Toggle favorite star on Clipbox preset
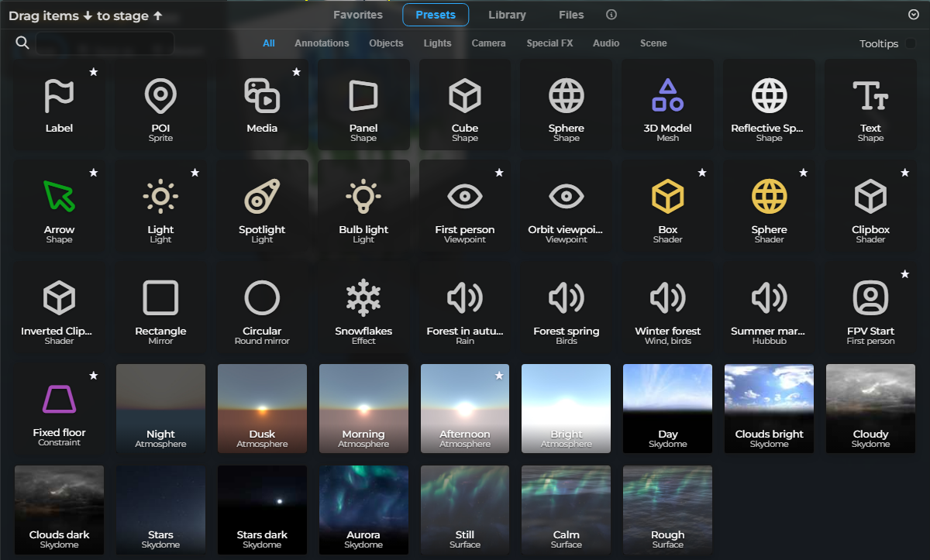The width and height of the screenshot is (930, 560). click(905, 173)
